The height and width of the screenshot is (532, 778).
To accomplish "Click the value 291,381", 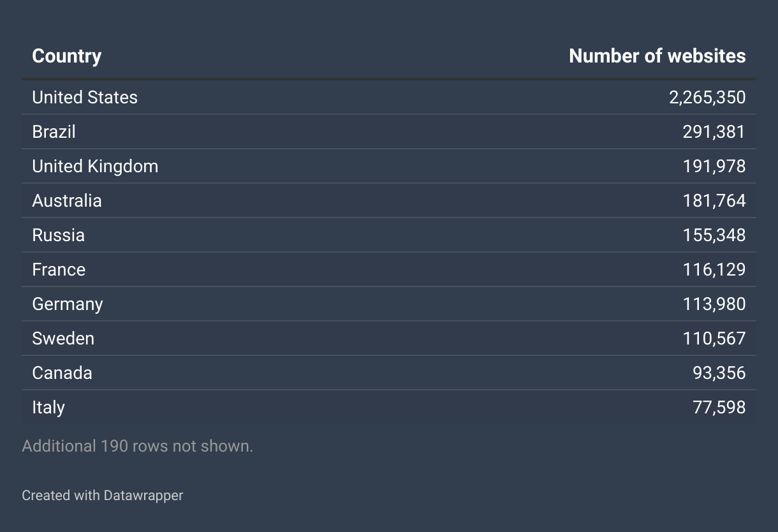I will tap(714, 132).
